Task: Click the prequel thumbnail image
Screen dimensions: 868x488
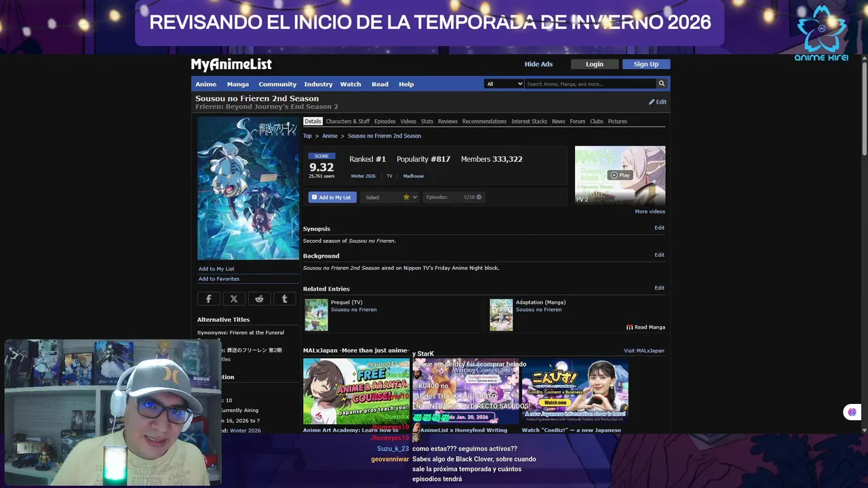Action: [316, 315]
